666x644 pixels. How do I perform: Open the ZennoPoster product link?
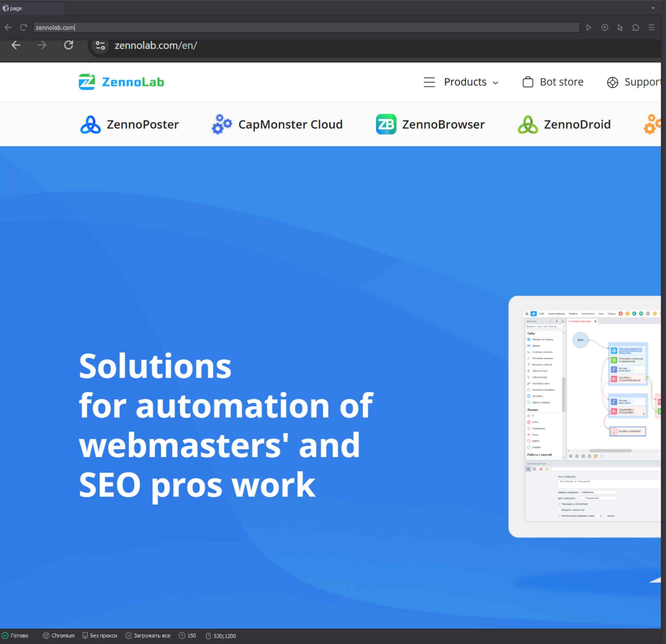(x=129, y=124)
